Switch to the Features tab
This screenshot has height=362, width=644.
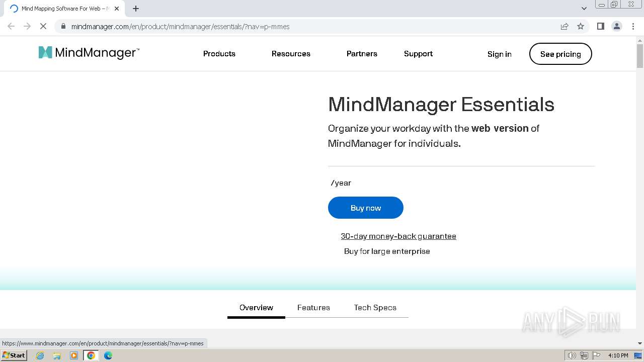pos(313,308)
